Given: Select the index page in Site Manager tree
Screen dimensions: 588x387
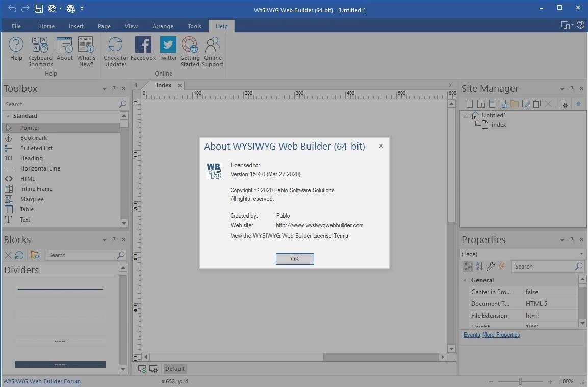Looking at the screenshot, I should [x=498, y=125].
